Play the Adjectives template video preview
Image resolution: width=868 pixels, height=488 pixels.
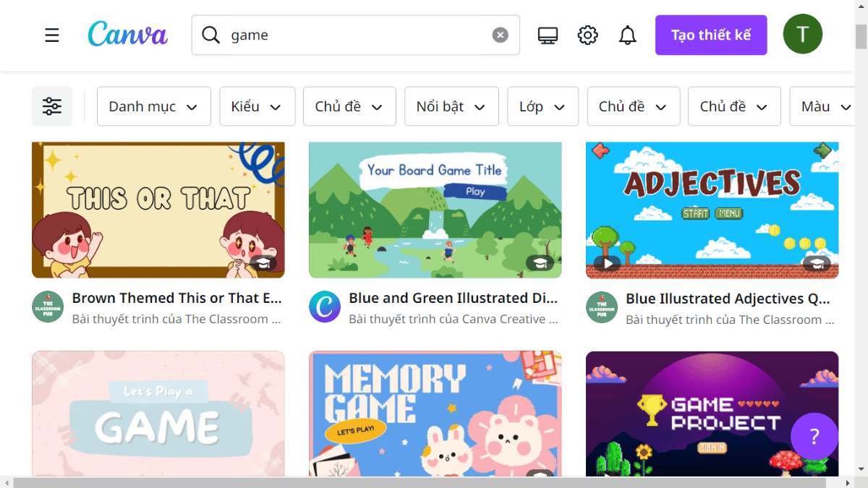coord(608,263)
